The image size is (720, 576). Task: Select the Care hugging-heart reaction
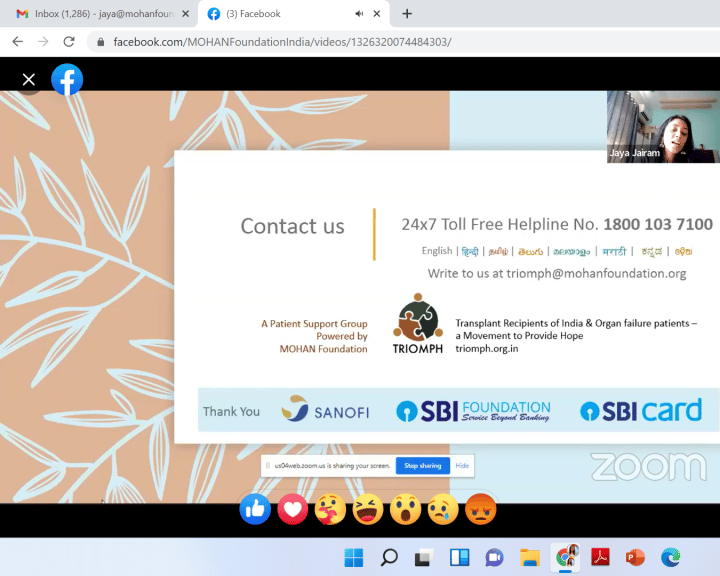(x=330, y=509)
